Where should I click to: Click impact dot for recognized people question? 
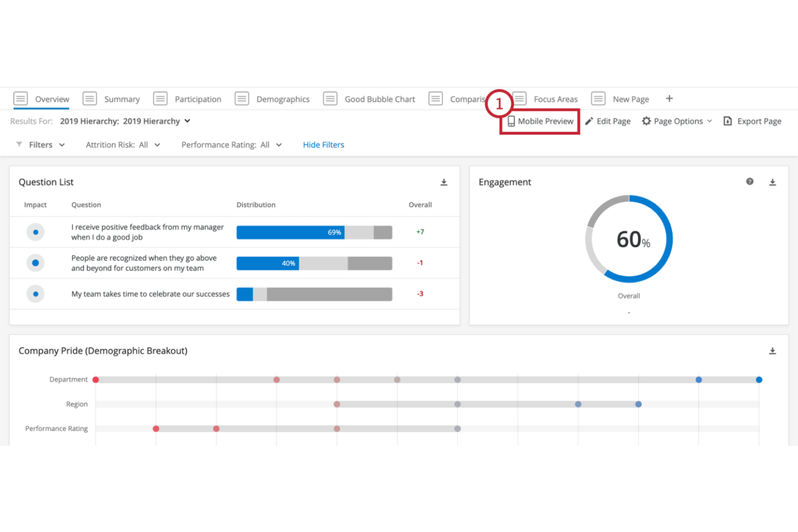36,263
